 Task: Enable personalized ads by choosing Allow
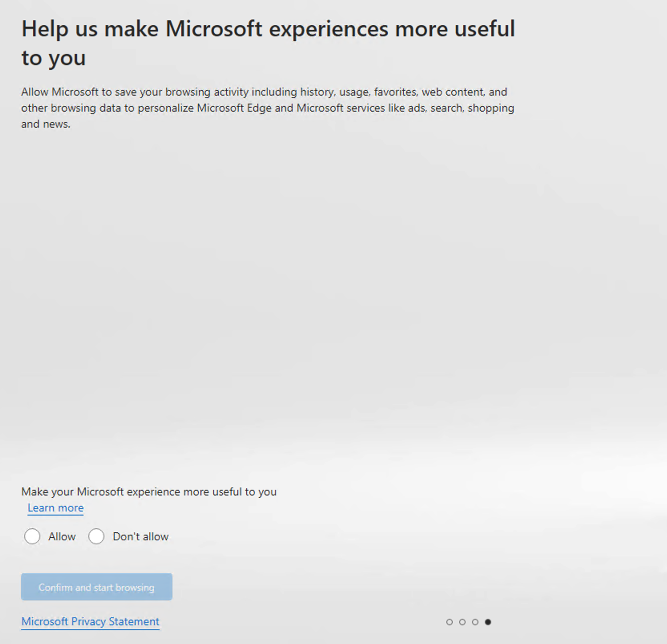coord(32,536)
